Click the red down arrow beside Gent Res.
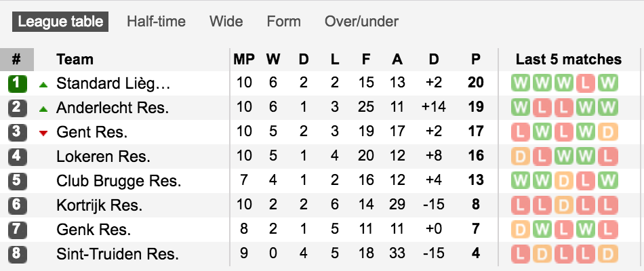This screenshot has height=271, width=644. point(43,133)
